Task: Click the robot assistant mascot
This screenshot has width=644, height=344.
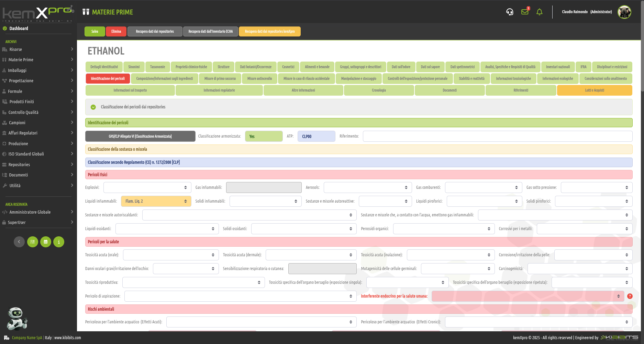Action: [16, 319]
